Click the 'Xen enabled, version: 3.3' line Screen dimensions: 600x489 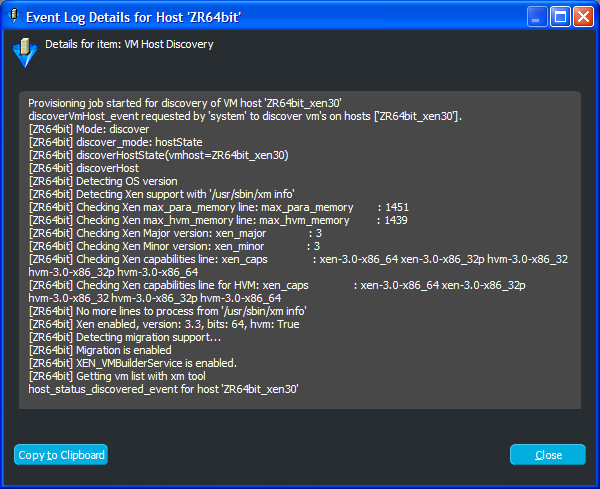[164, 324]
